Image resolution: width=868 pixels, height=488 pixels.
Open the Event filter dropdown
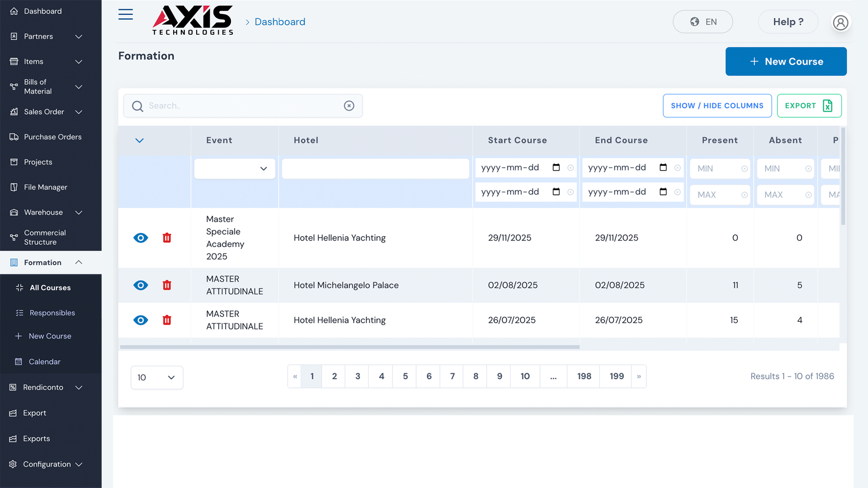(x=235, y=169)
